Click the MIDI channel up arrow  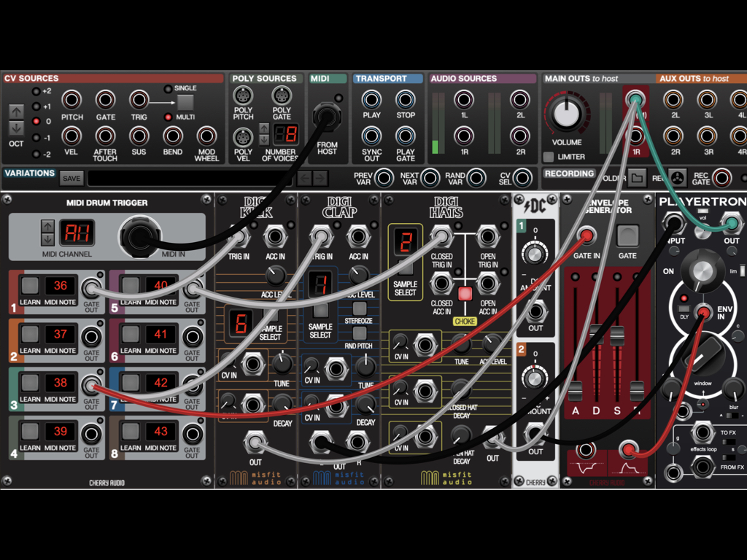(x=47, y=227)
